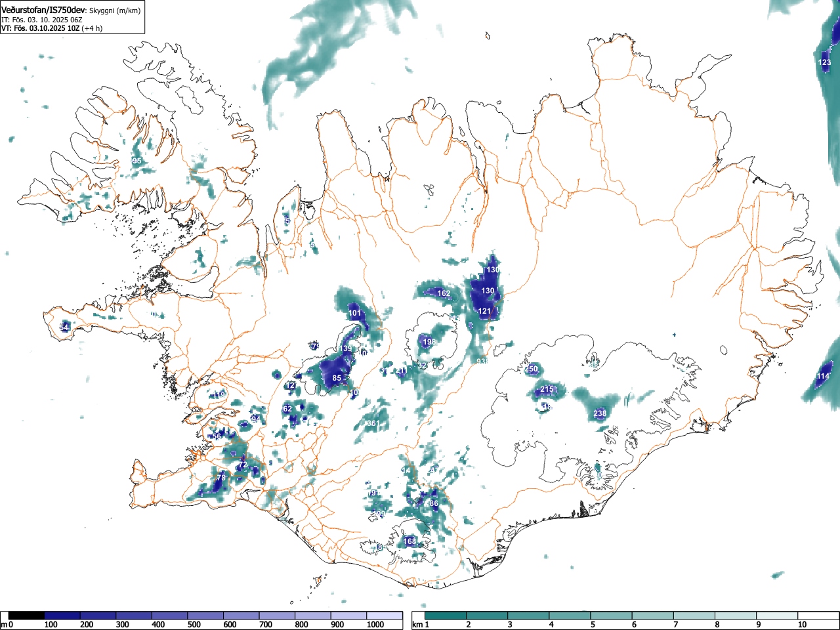Viewport: 840px width, 630px height.
Task: Click the Veðurstofan/IS750dev title text
Action: [43, 10]
